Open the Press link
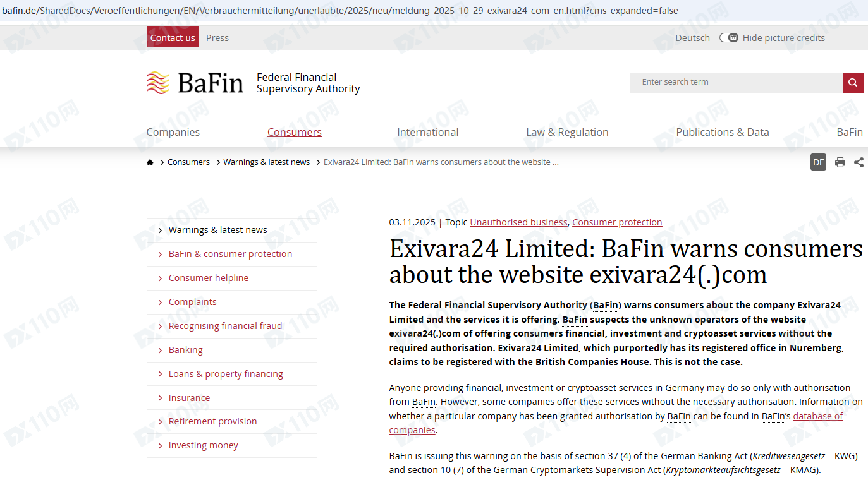The height and width of the screenshot is (480, 868). pyautogui.click(x=217, y=38)
